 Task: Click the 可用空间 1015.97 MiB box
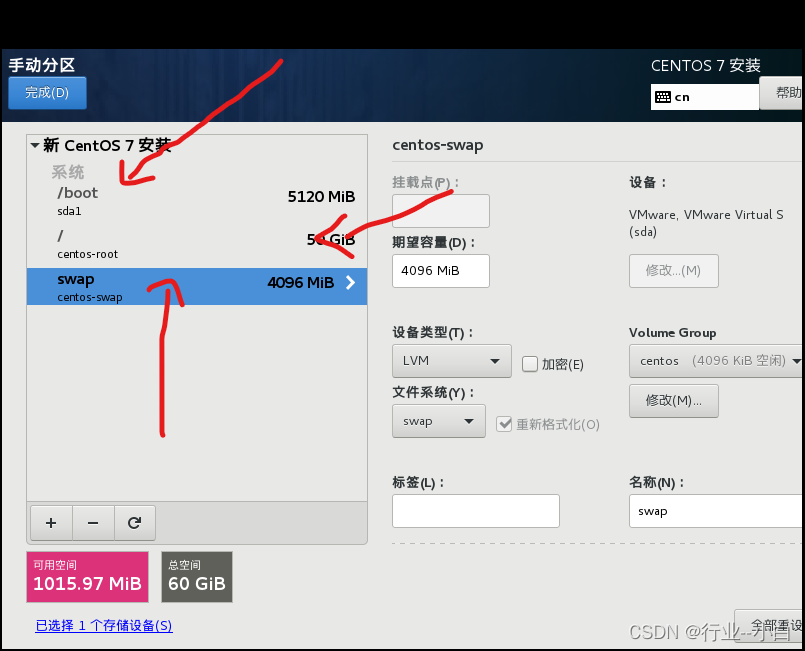pos(87,577)
